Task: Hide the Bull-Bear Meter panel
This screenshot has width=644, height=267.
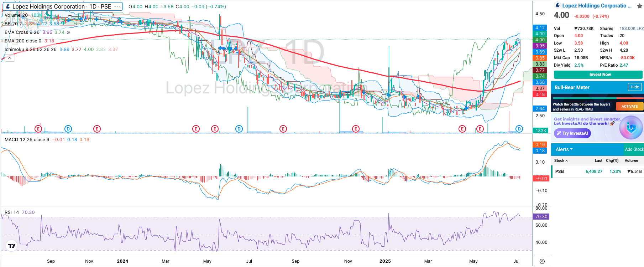Action: coord(635,87)
